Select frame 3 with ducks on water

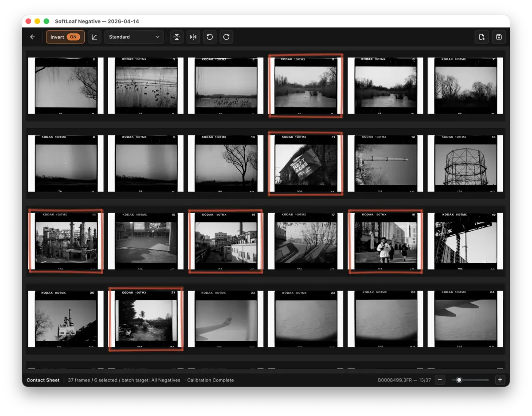[146, 86]
